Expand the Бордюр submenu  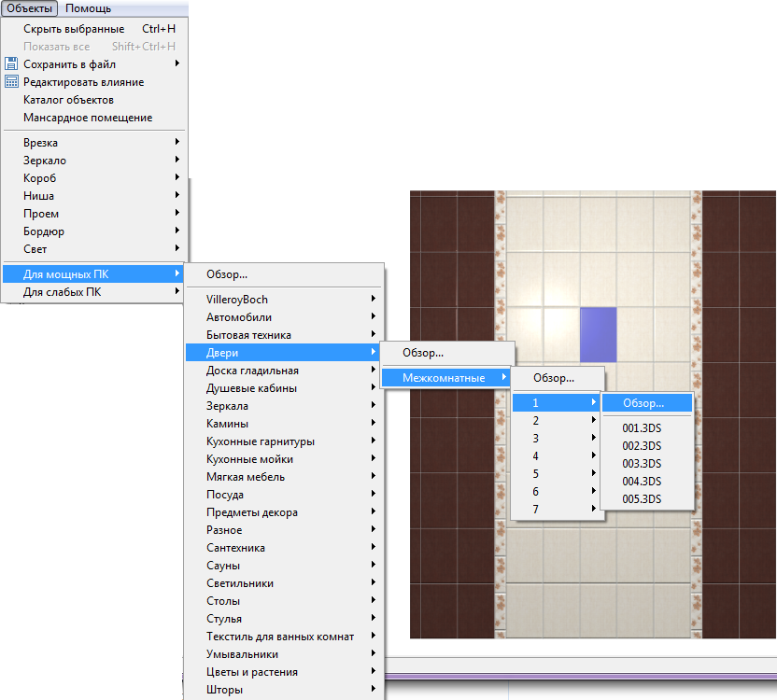pos(93,231)
